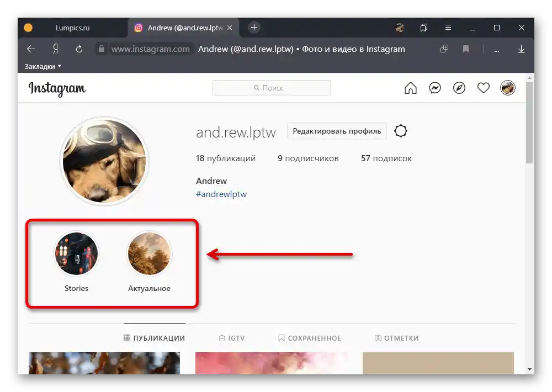Switch to the IGTV tab
Viewport: 552px width, 392px height.
click(232, 338)
